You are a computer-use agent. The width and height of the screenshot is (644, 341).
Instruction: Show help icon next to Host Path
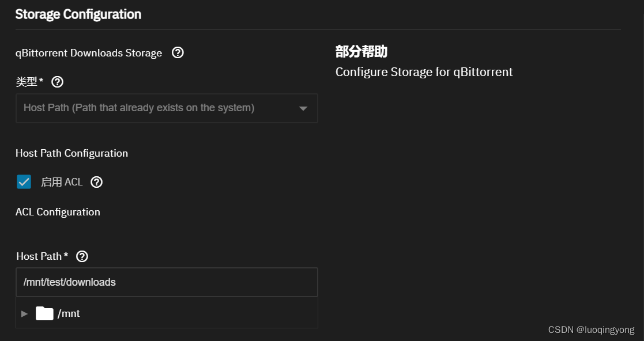click(82, 256)
